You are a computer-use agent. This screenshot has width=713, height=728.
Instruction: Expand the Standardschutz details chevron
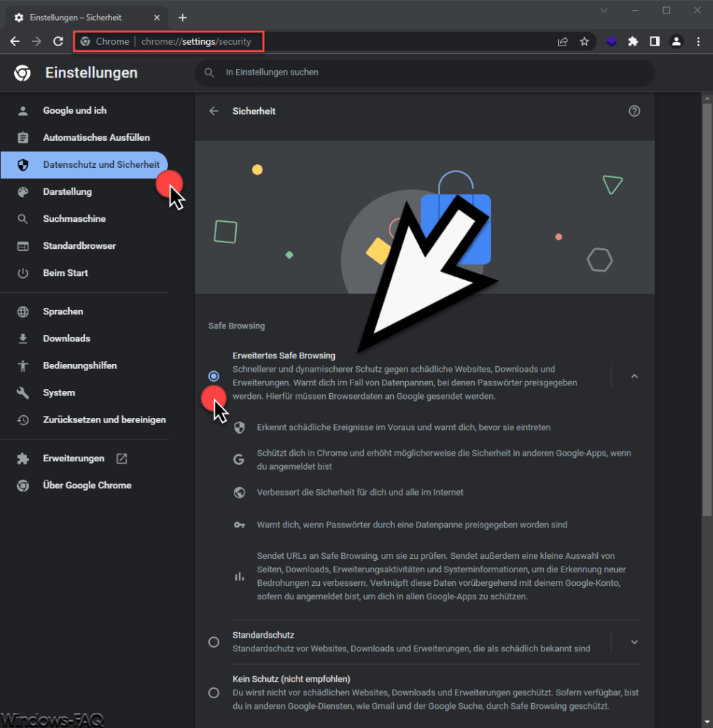pyautogui.click(x=634, y=642)
